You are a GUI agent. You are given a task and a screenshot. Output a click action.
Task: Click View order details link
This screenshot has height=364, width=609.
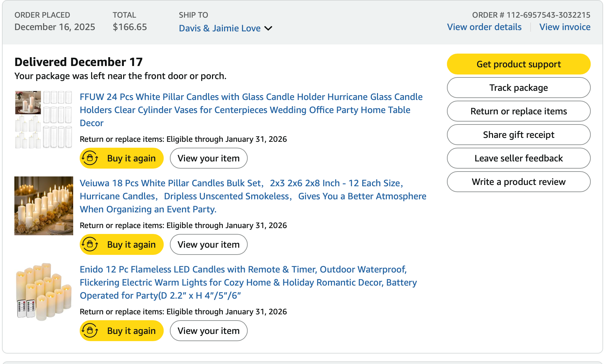484,27
